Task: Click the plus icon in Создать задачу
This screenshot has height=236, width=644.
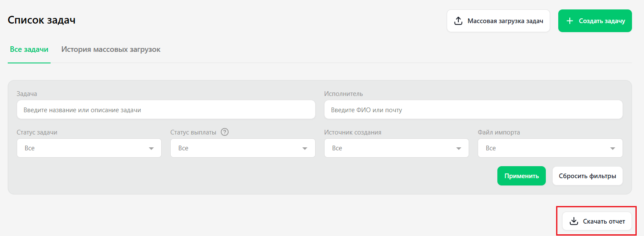Action: click(570, 21)
